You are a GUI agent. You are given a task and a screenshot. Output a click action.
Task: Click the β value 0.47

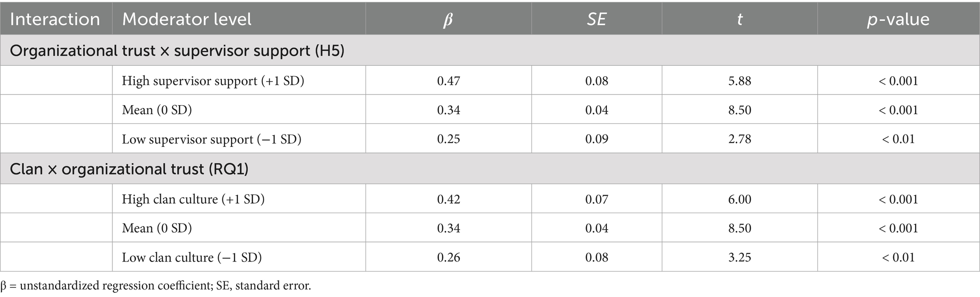[449, 81]
